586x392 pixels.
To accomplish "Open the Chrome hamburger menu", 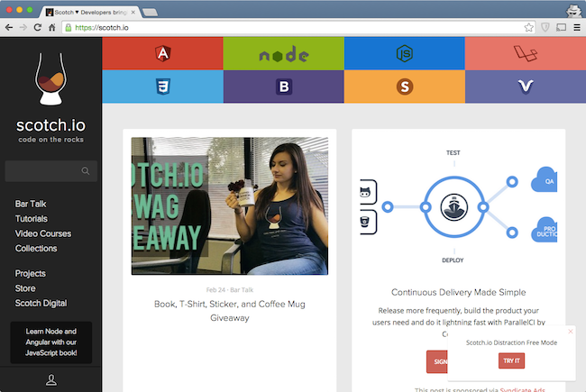I will pyautogui.click(x=575, y=27).
